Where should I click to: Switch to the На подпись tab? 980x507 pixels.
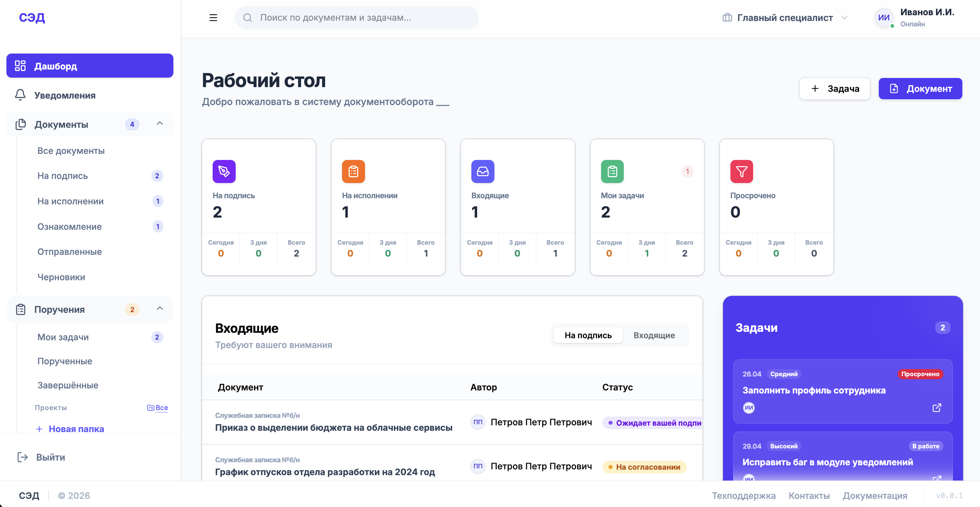[588, 335]
